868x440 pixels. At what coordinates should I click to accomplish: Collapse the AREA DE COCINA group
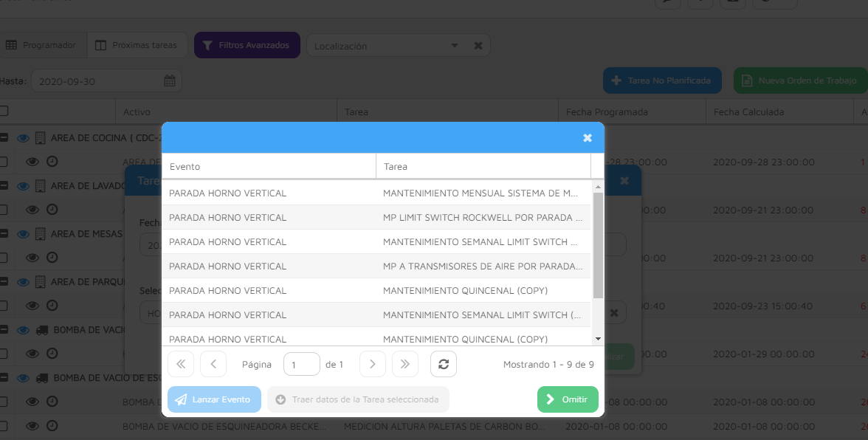click(x=3, y=137)
